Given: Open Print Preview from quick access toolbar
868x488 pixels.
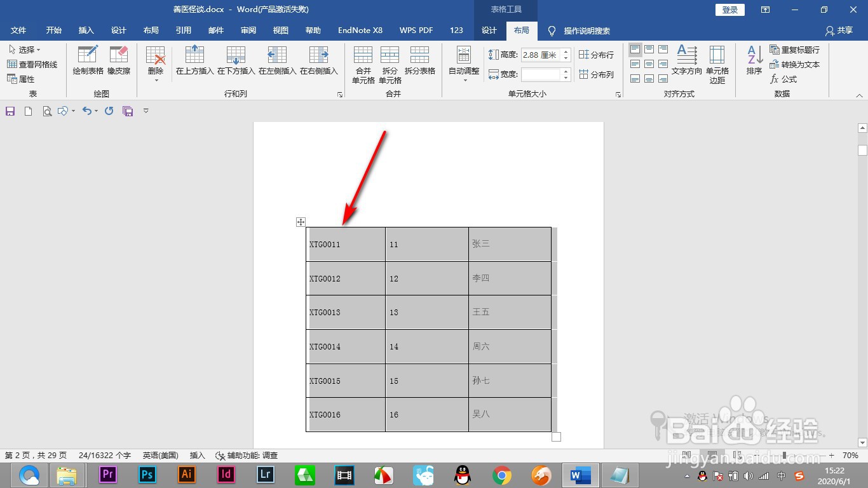Looking at the screenshot, I should tap(46, 111).
